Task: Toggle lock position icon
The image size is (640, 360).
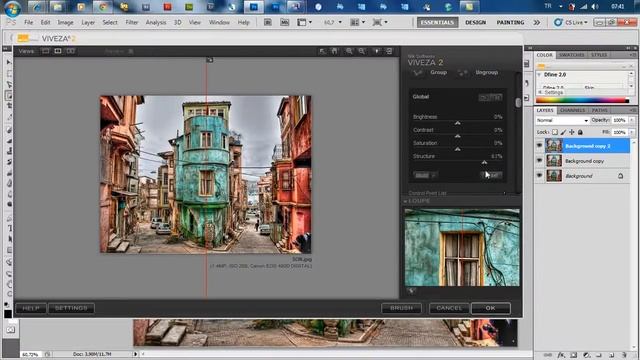Action: 572,132
